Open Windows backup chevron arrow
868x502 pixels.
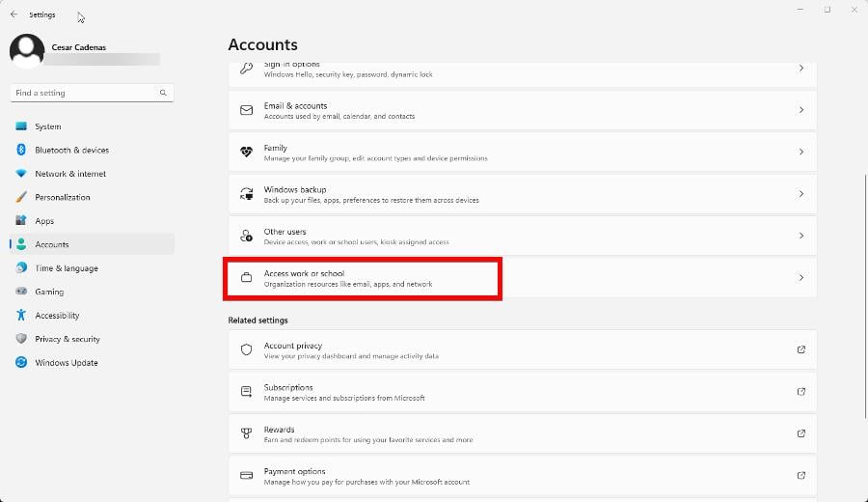(801, 194)
